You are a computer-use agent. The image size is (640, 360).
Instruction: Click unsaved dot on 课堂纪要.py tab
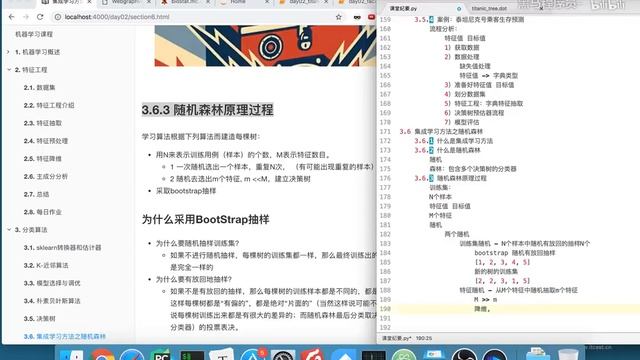click(x=459, y=9)
